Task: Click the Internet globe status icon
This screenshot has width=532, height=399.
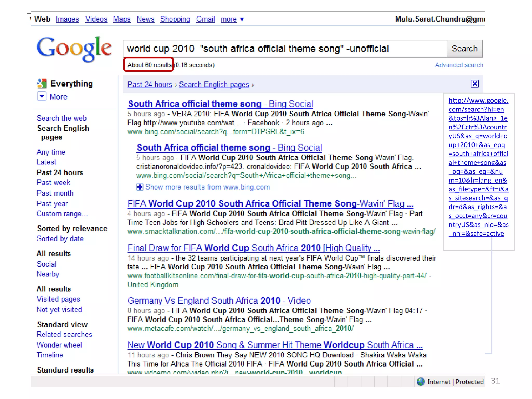Action: tap(421, 382)
